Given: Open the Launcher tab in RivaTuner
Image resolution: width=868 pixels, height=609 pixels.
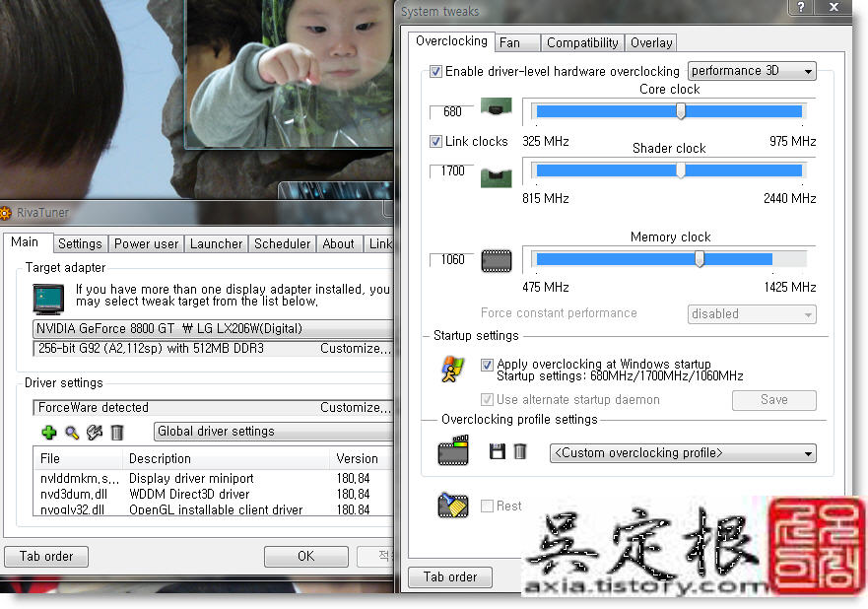Looking at the screenshot, I should [216, 244].
